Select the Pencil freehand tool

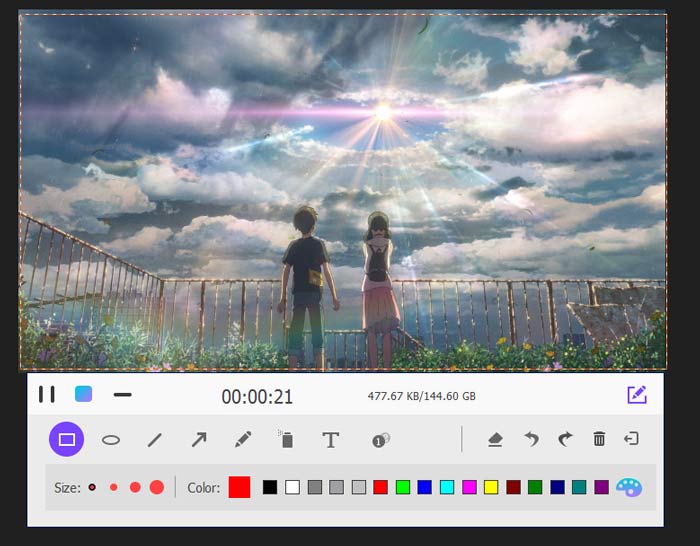(x=243, y=439)
